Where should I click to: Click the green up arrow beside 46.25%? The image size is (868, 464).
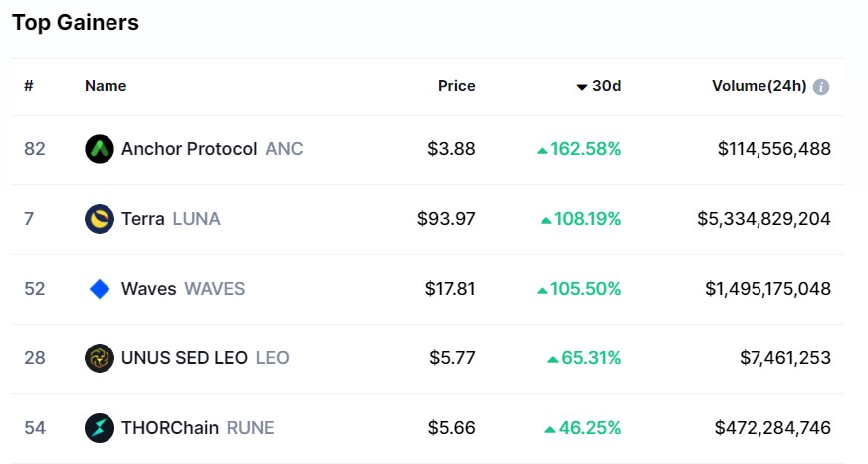[550, 430]
